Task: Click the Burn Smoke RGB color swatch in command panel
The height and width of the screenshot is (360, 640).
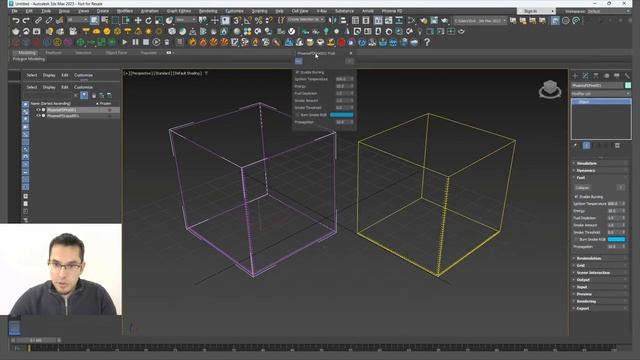Action: (616, 240)
